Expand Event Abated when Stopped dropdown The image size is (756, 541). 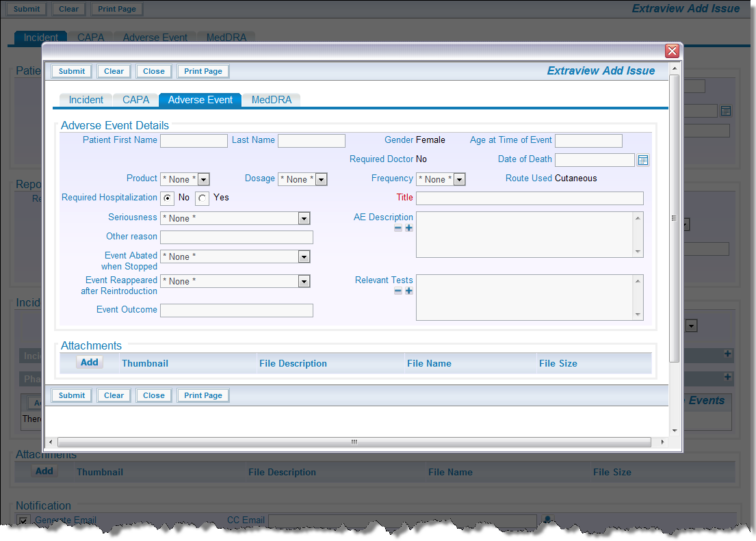click(x=304, y=257)
